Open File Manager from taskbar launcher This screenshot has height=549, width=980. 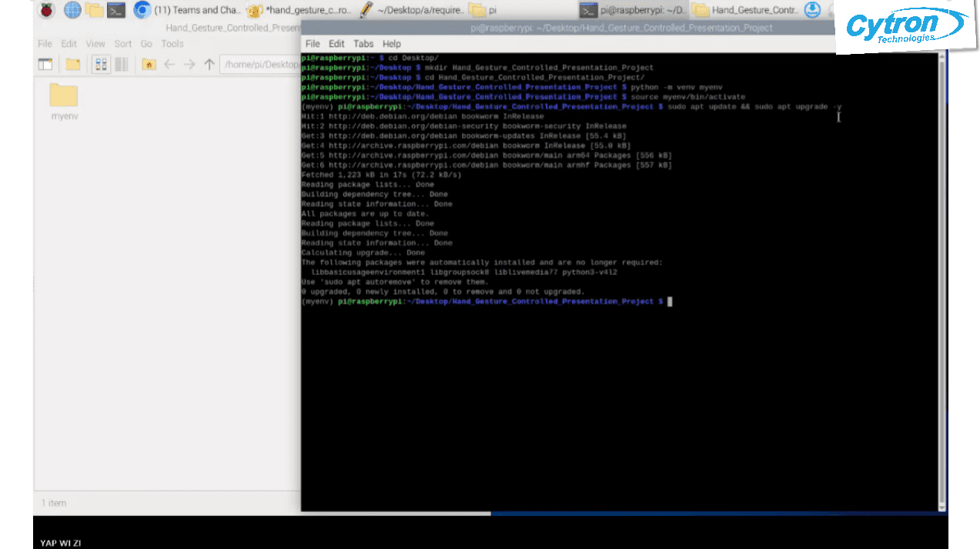95,10
